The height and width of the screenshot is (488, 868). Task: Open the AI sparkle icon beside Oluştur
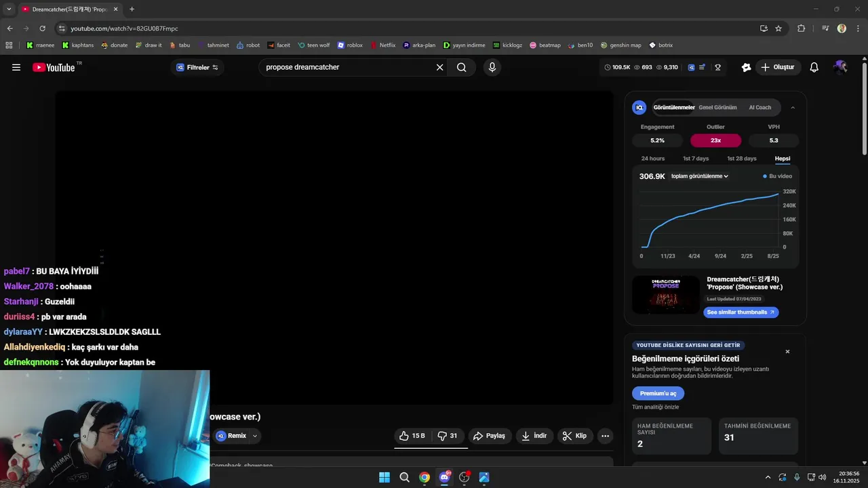pos(747,67)
